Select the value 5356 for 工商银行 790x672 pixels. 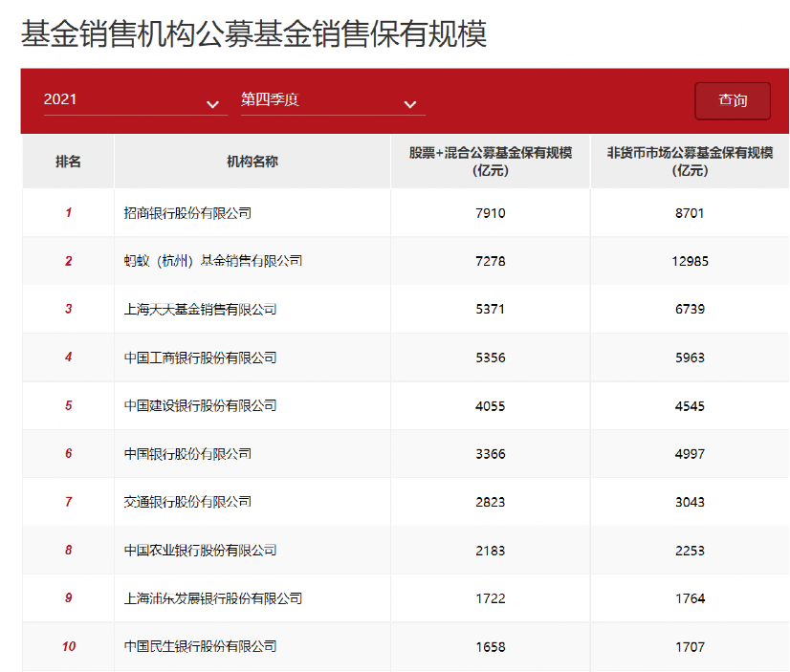491,358
